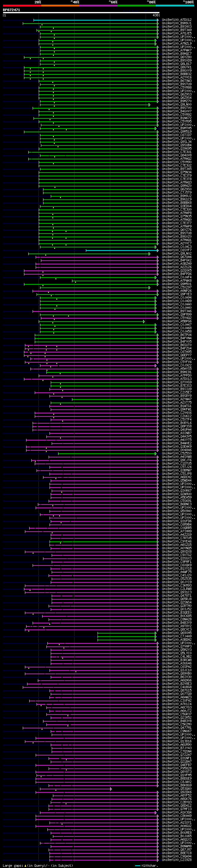Select the UniRef100_Q8L817 label
The height and width of the screenshot is (868, 197).
pyautogui.click(x=176, y=64)
